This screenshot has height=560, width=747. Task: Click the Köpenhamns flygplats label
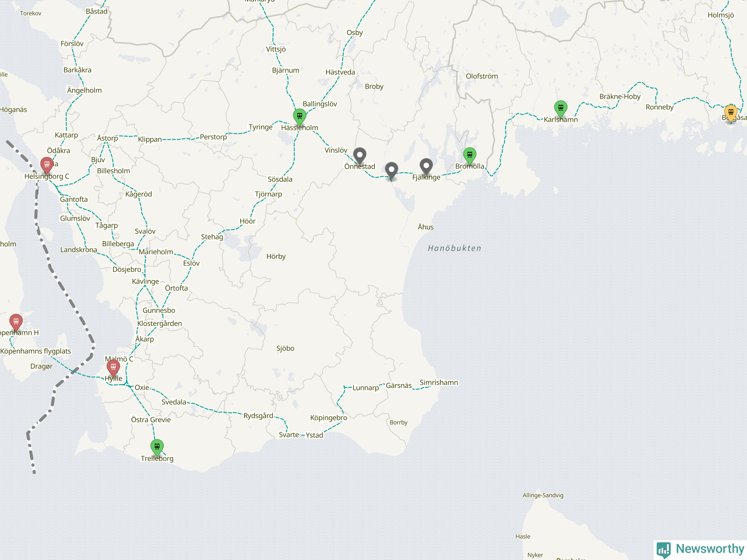[x=36, y=351]
